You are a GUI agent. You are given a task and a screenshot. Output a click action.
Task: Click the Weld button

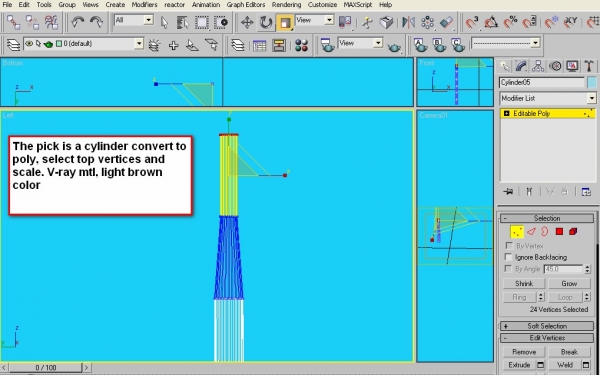565,365
